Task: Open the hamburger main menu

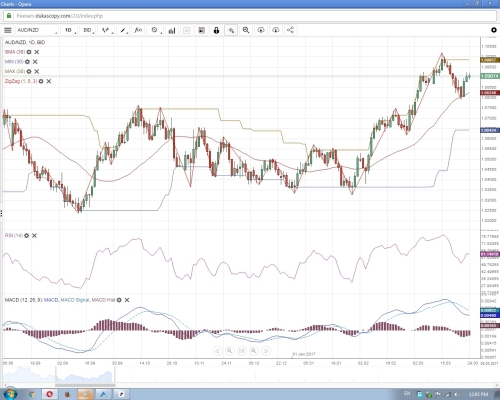Action: click(x=8, y=30)
